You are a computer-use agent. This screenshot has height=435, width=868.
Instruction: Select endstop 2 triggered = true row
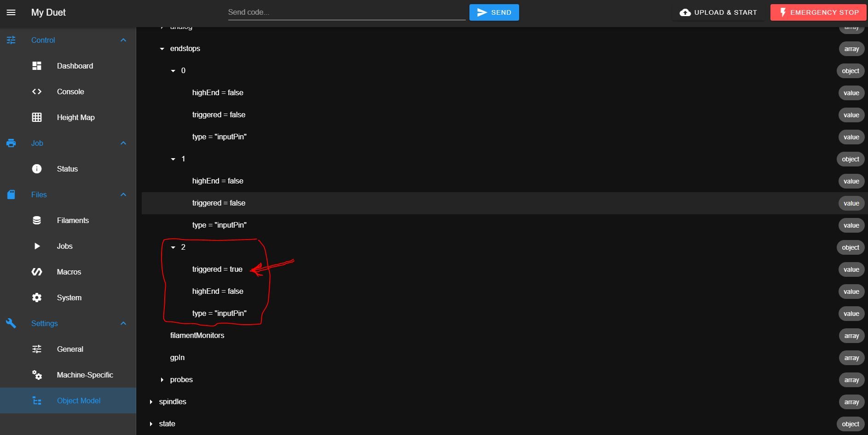[505, 269]
